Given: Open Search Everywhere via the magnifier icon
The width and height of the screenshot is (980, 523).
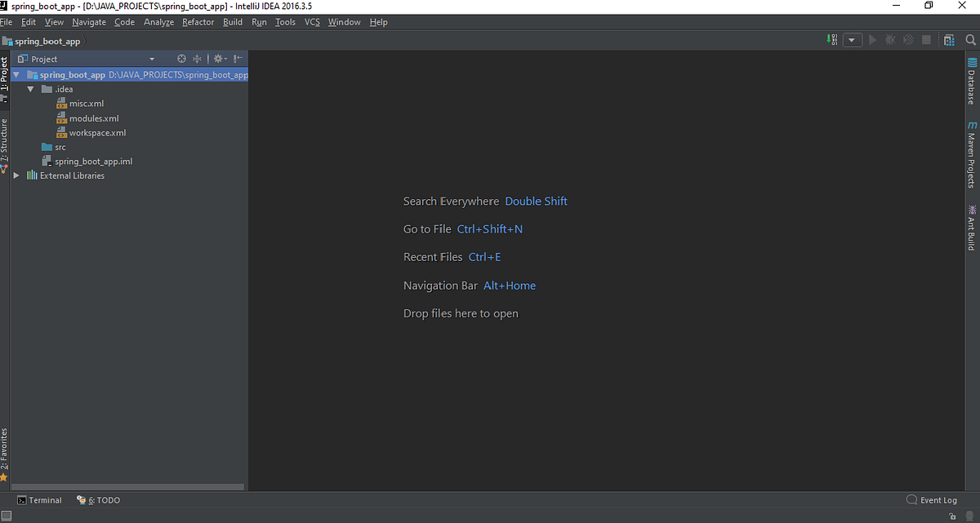Looking at the screenshot, I should click(971, 39).
